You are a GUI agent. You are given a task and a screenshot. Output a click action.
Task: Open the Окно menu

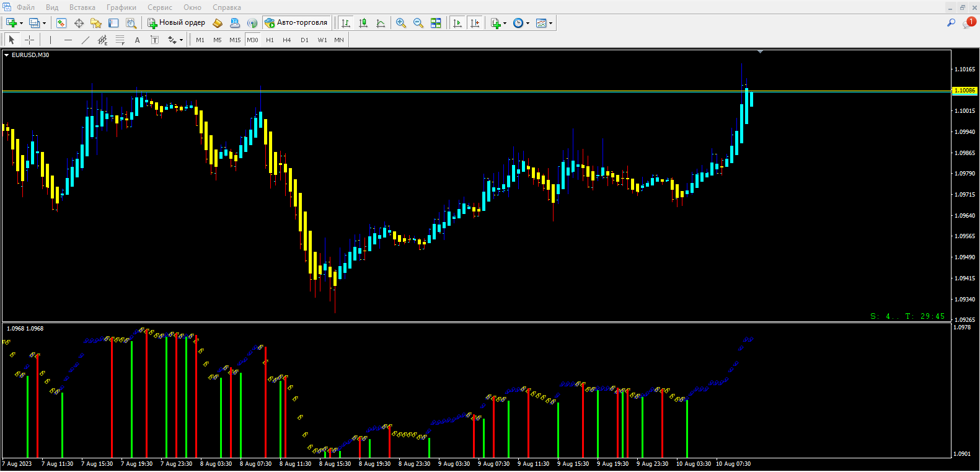(193, 7)
